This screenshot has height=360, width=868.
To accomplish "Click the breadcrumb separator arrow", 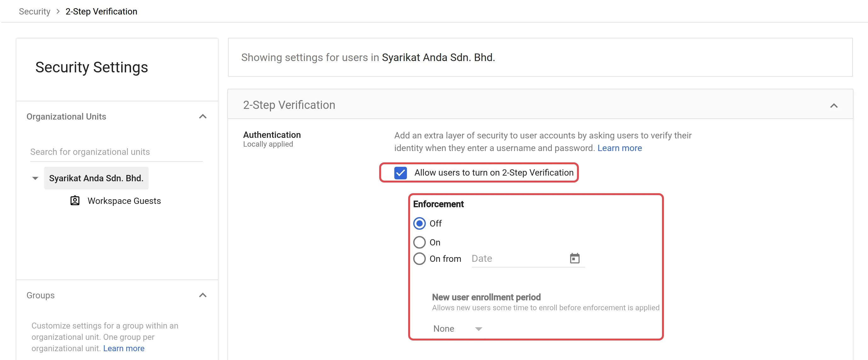I will (58, 11).
